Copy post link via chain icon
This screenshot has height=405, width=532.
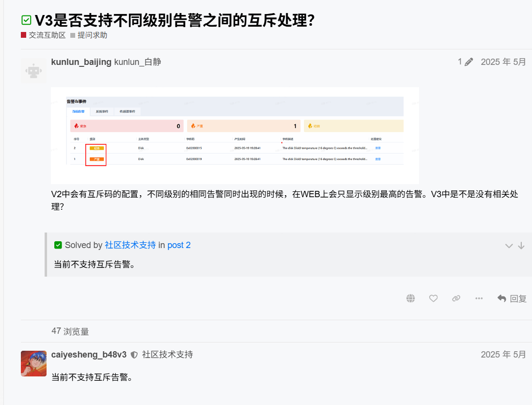(x=456, y=298)
